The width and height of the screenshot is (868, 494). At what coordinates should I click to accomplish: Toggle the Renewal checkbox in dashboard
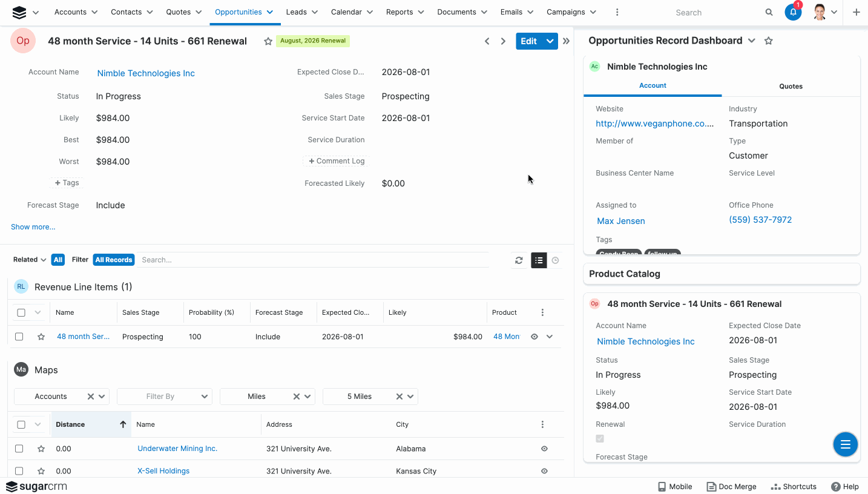600,438
